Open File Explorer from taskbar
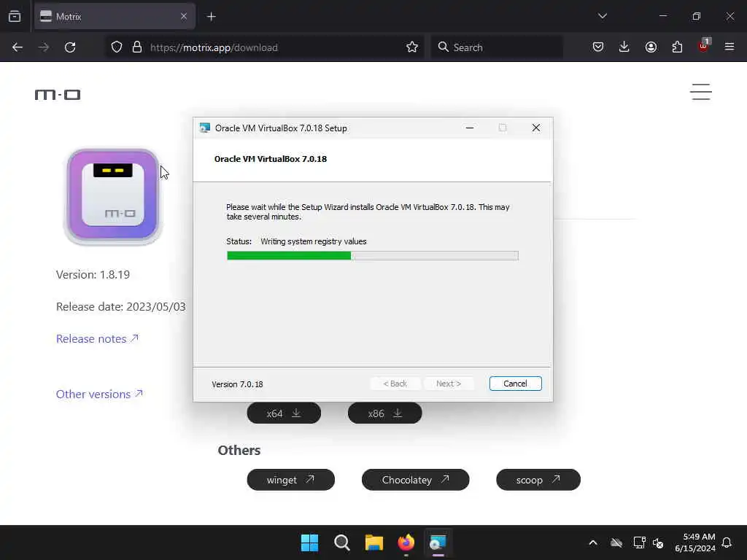Viewport: 747px width, 560px height. [374, 542]
